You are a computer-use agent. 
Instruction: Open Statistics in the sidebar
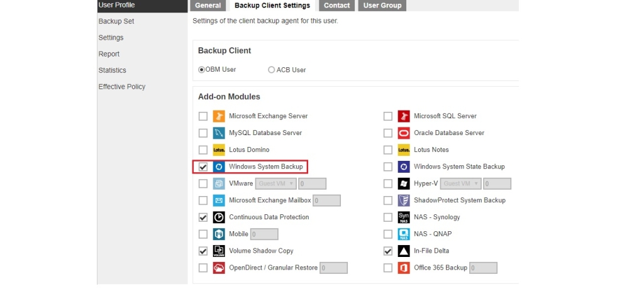(x=112, y=70)
